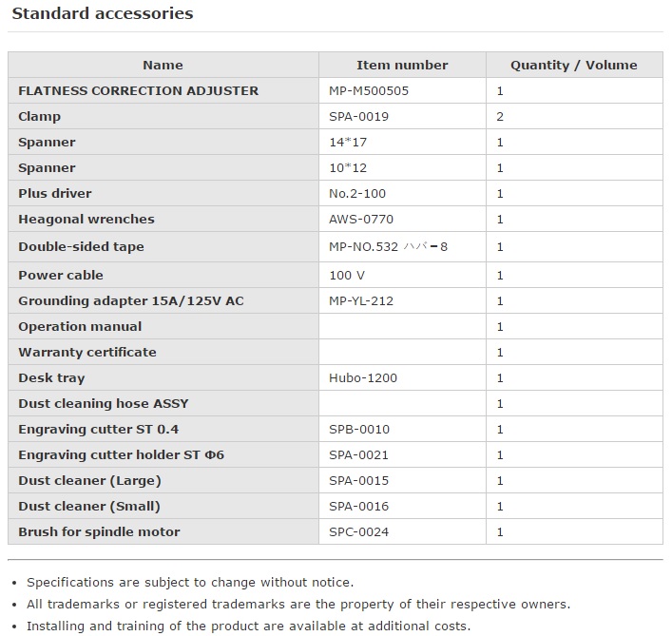
Task: Select the 'Plus driver' row name
Action: [55, 194]
